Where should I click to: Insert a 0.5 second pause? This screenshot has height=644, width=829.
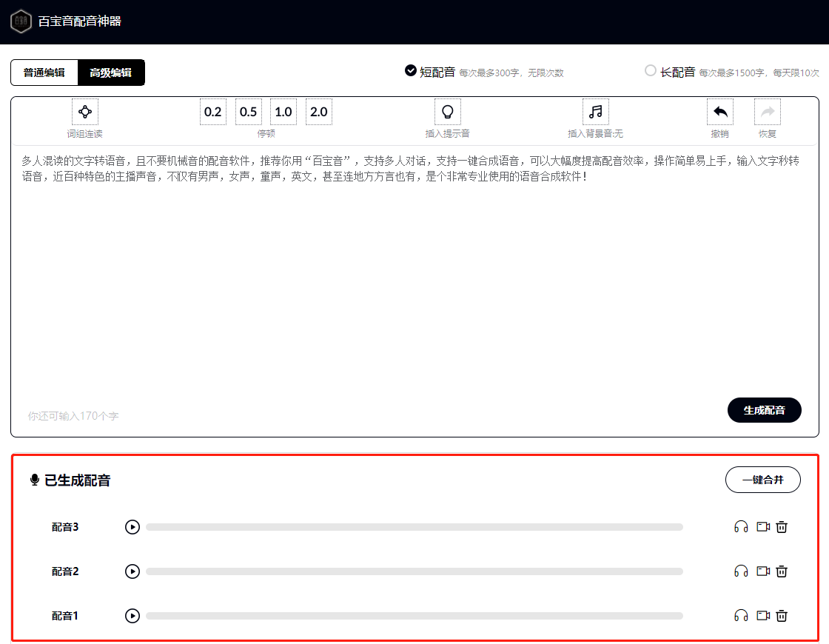click(249, 112)
